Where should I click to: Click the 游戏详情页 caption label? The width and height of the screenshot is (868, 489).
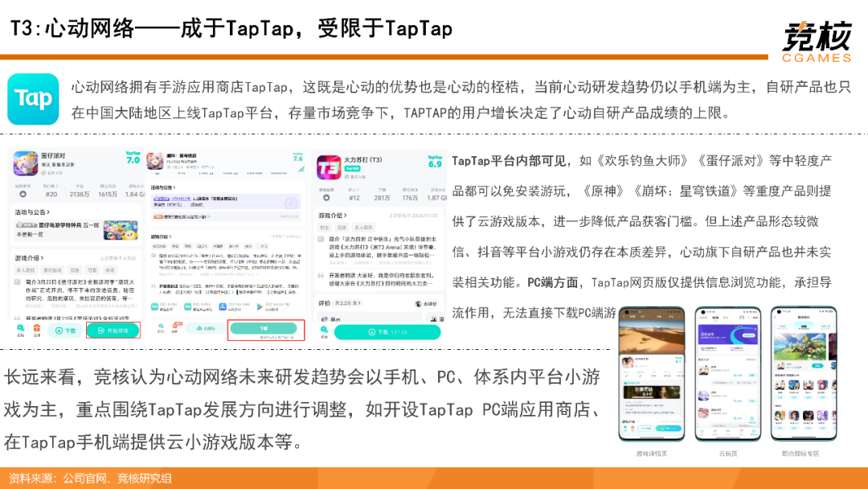coord(652,454)
